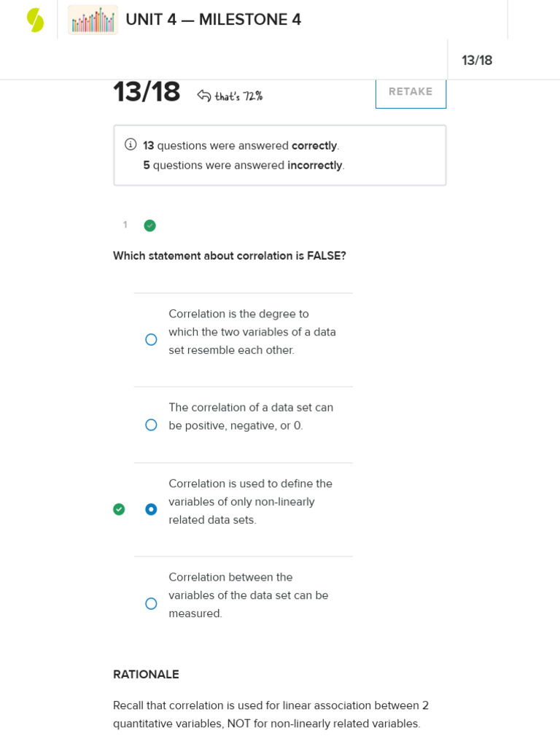560x747 pixels.
Task: Select 'Correlation between the variables' radio option
Action: coord(151,603)
